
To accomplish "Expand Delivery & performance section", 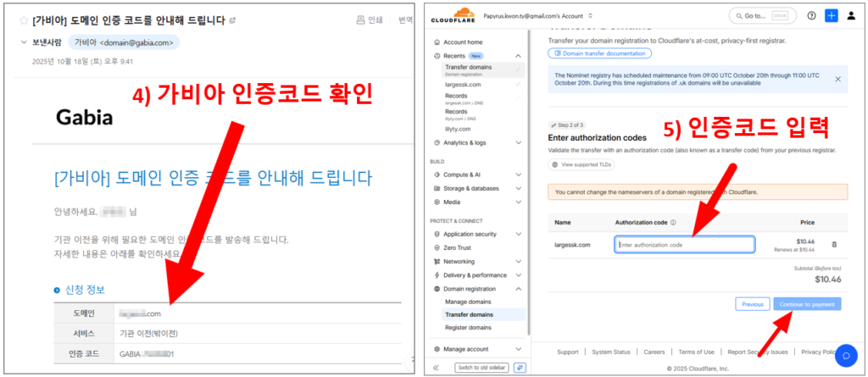I will click(518, 275).
